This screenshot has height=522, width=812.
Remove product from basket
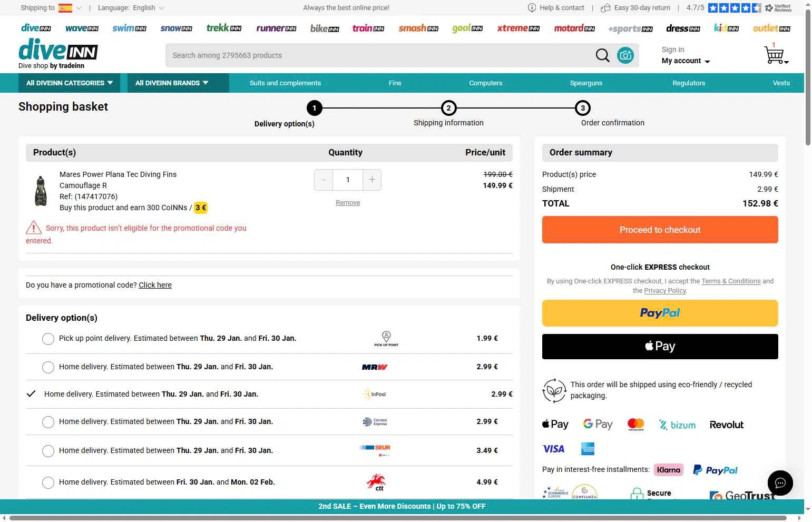(x=348, y=203)
